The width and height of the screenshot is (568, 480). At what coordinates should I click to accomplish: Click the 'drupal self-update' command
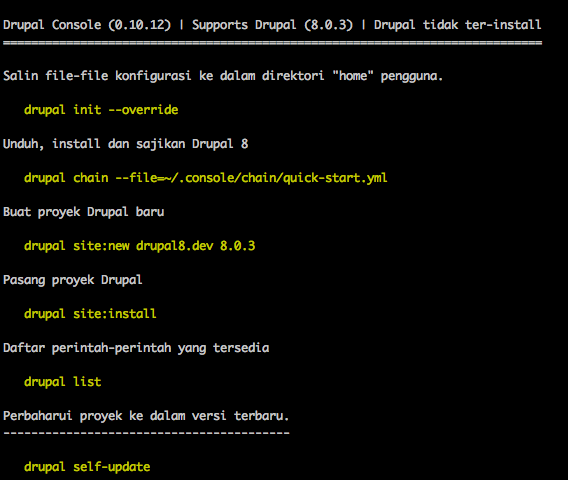point(87,467)
